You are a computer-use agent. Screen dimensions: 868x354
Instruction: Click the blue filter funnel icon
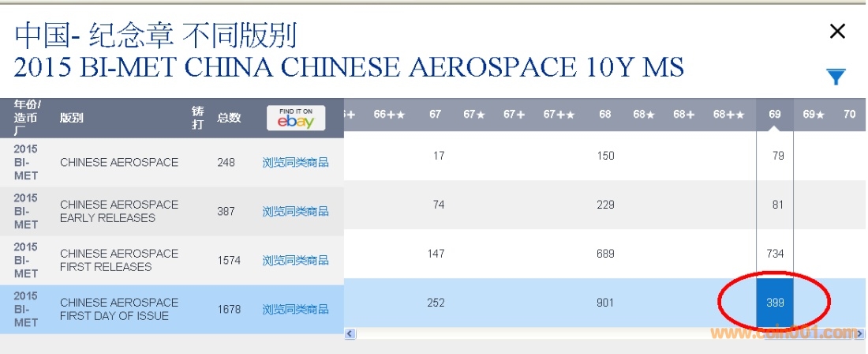(836, 77)
